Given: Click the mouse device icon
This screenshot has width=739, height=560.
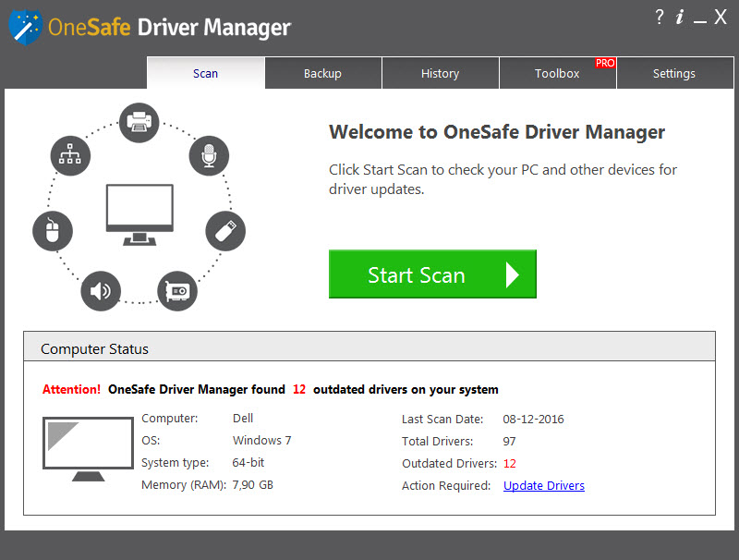Looking at the screenshot, I should click(53, 231).
